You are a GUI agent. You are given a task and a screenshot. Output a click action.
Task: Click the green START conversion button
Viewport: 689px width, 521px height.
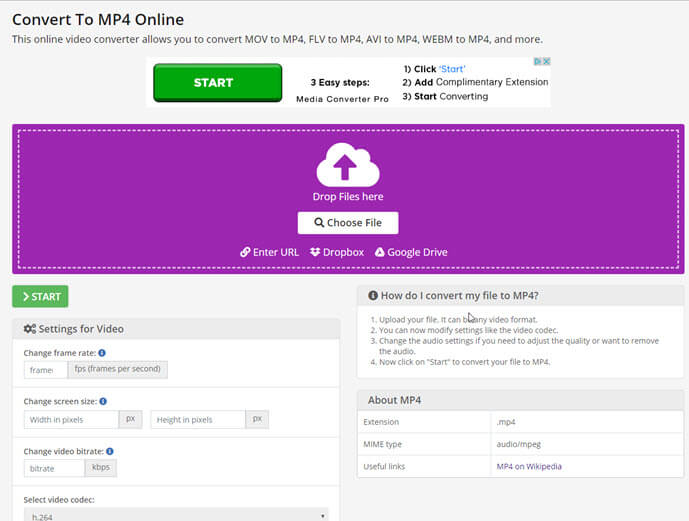point(40,297)
